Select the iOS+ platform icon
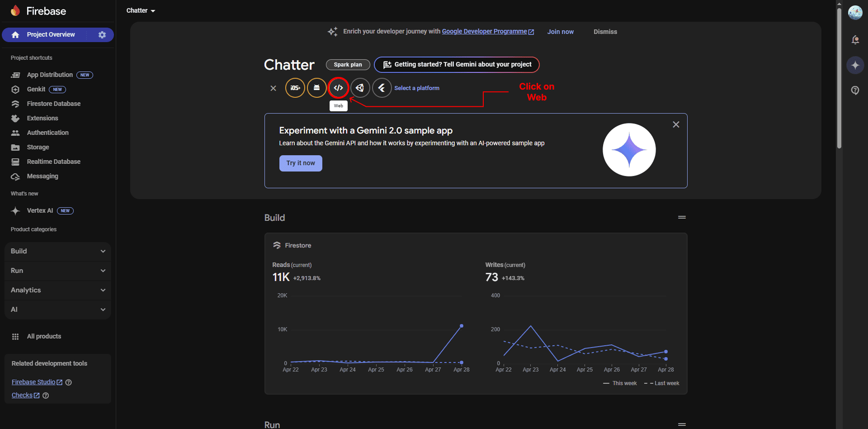Viewport: 868px width, 429px height. (x=295, y=88)
